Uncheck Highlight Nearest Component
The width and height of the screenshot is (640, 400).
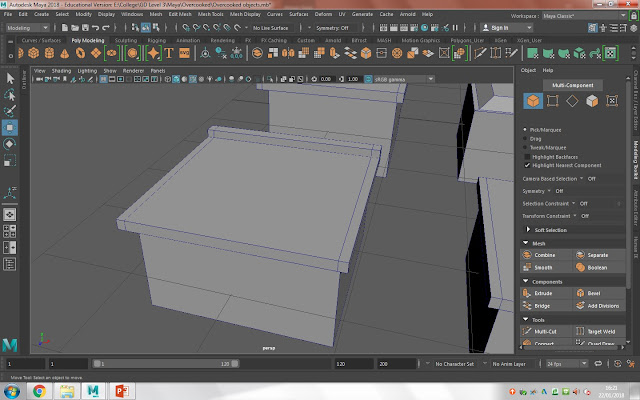[528, 165]
